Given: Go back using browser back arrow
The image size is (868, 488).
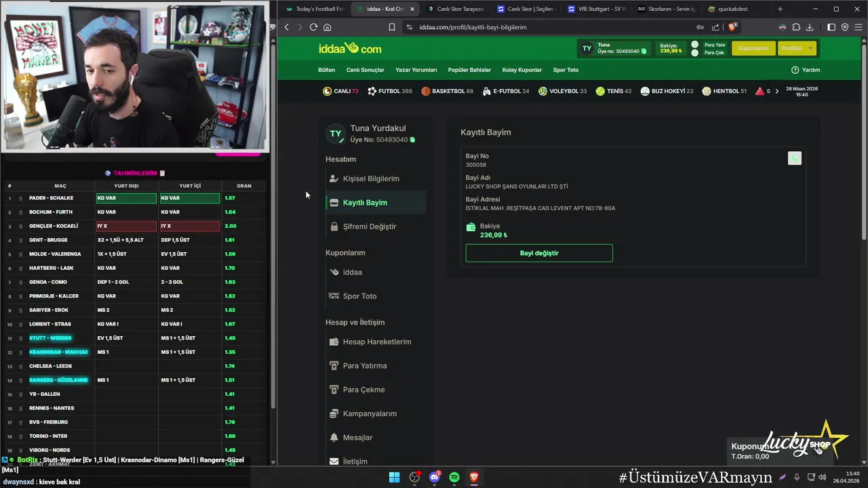Looking at the screenshot, I should [x=287, y=27].
